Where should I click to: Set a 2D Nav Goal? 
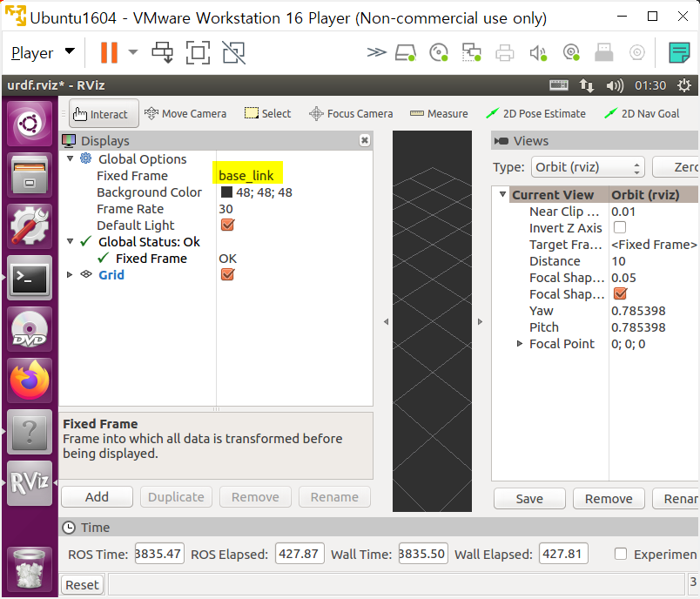pos(642,114)
